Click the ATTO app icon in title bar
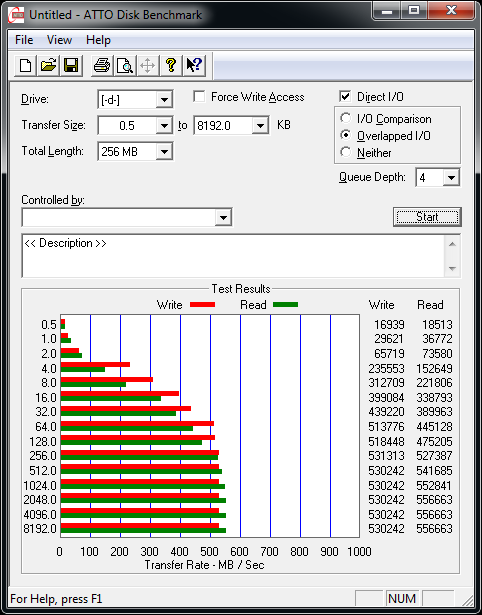Image resolution: width=482 pixels, height=615 pixels. [x=17, y=15]
